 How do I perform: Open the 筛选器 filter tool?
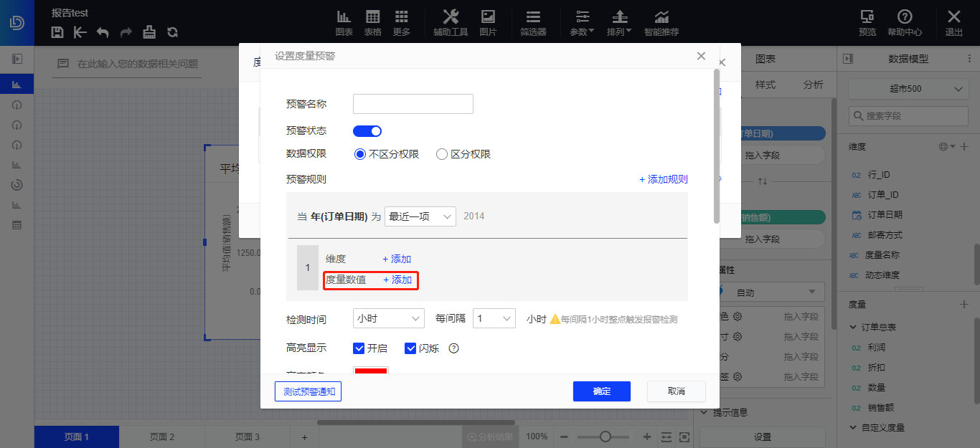click(533, 23)
